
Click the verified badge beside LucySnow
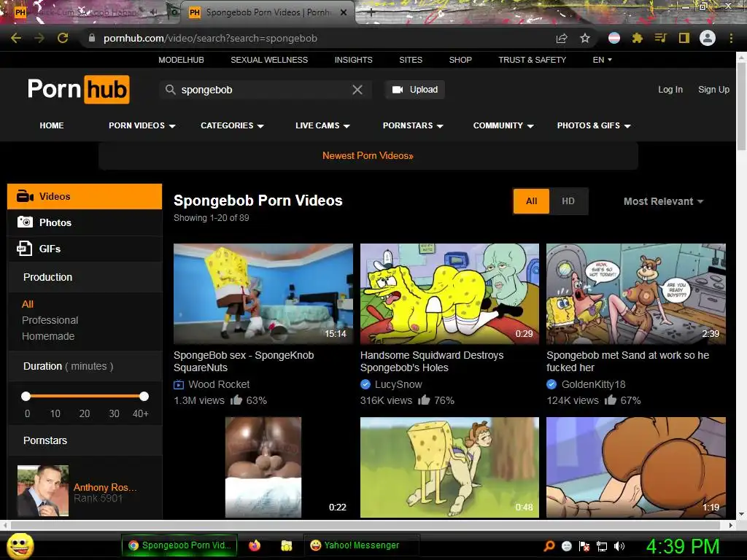click(x=365, y=384)
